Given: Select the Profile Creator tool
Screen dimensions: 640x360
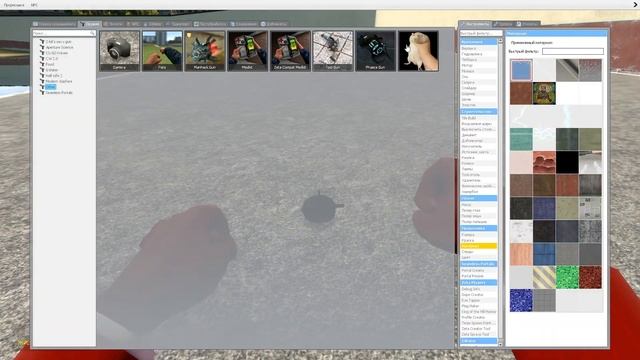Looking at the screenshot, I should tap(478, 317).
